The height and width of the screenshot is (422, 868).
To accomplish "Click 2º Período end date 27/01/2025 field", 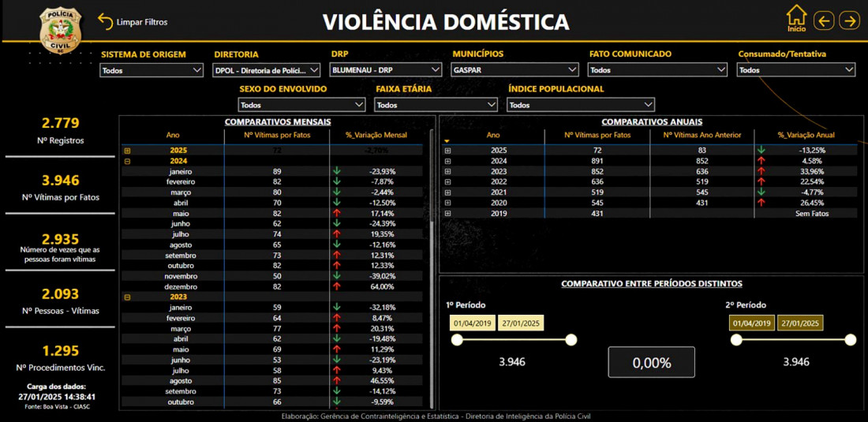I will pos(800,323).
